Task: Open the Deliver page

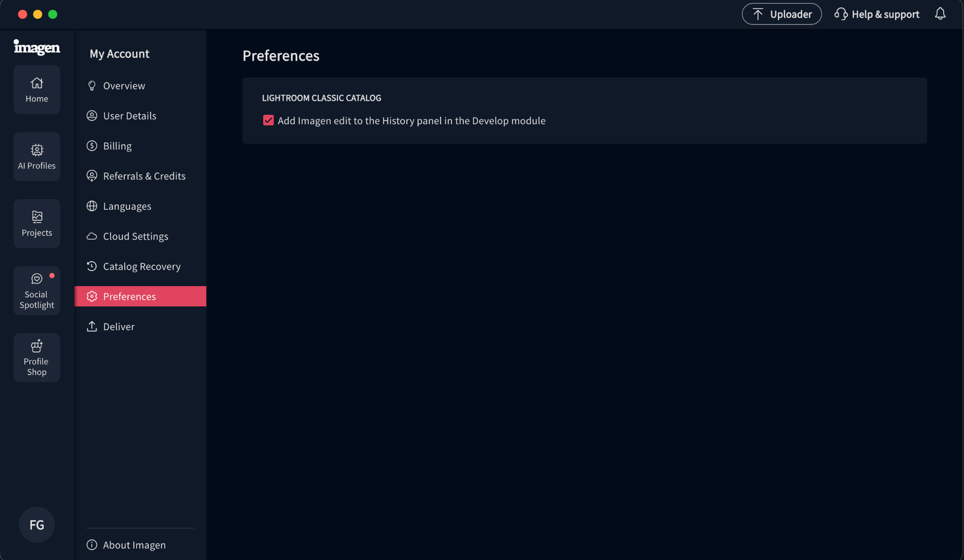Action: tap(140, 327)
